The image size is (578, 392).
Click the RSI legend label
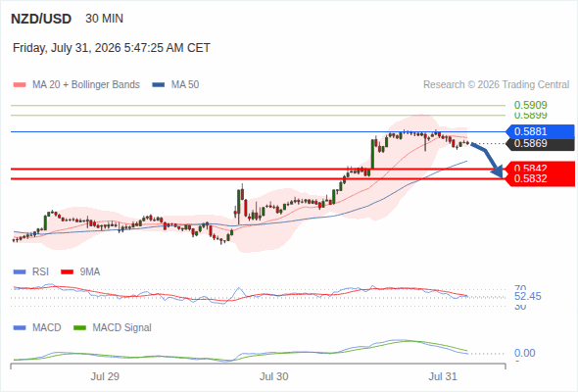coord(40,272)
